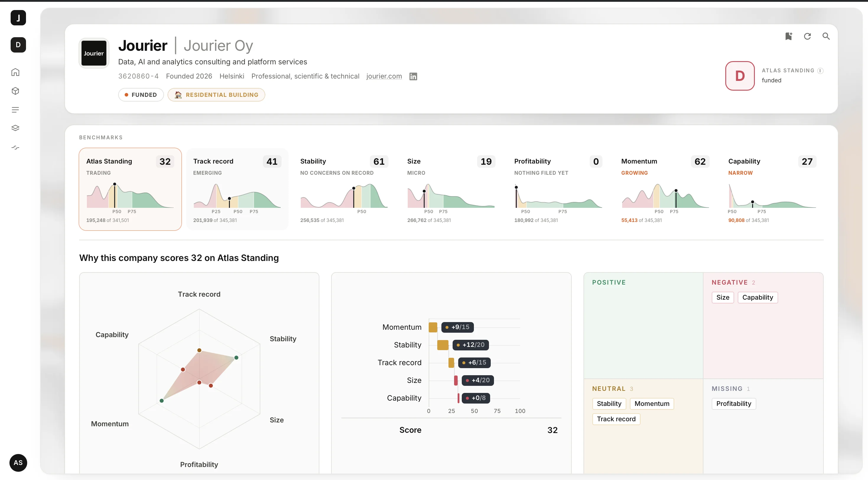Select the Stability benchmark card
Image resolution: width=868 pixels, height=480 pixels.
tap(344, 189)
